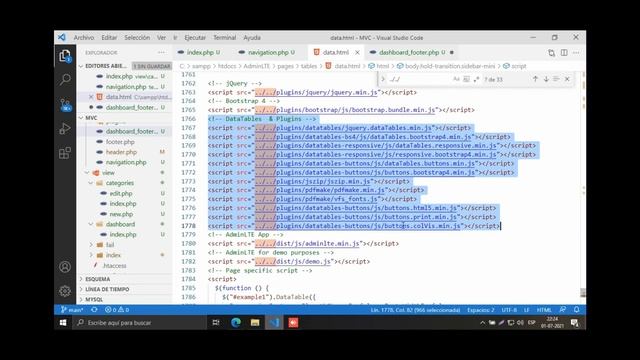
Task: Toggle Find in Selection option
Action: pos(556,79)
